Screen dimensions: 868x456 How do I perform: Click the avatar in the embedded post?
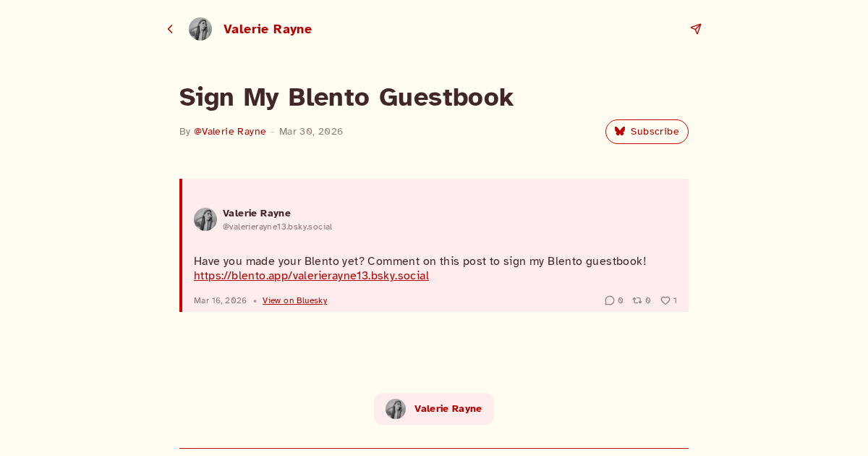(x=205, y=219)
